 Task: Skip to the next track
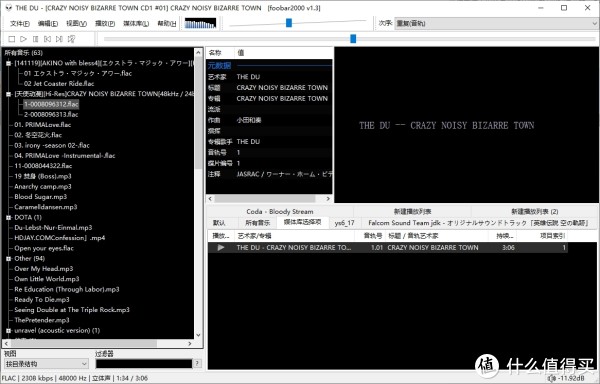point(59,39)
